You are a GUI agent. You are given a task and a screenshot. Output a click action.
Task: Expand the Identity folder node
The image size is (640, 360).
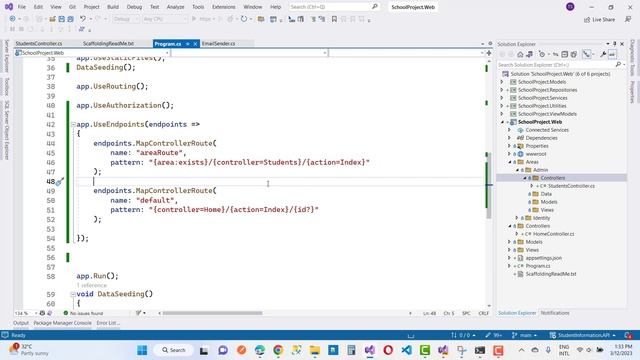(517, 218)
